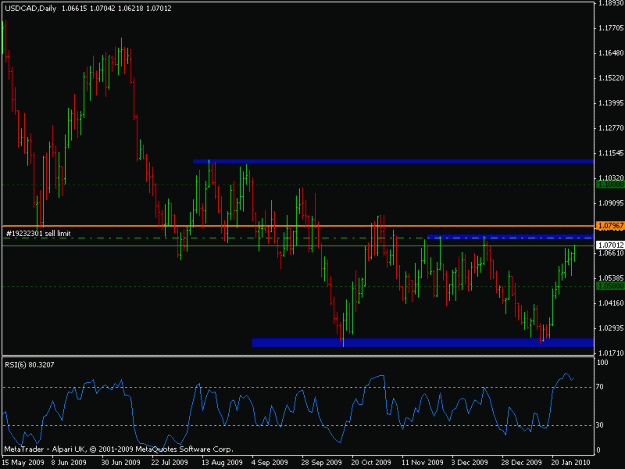Click the 15 May 2009 date label

[x=23, y=463]
